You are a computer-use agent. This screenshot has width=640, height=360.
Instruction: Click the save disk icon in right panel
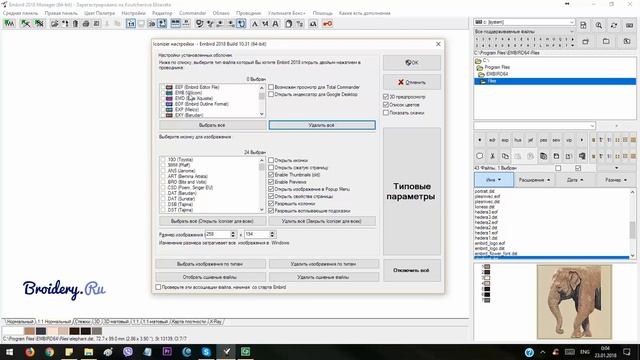pyautogui.click(x=583, y=25)
